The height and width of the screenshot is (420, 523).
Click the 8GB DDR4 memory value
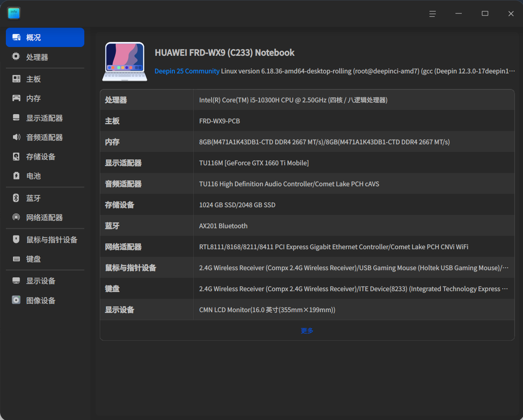point(324,142)
